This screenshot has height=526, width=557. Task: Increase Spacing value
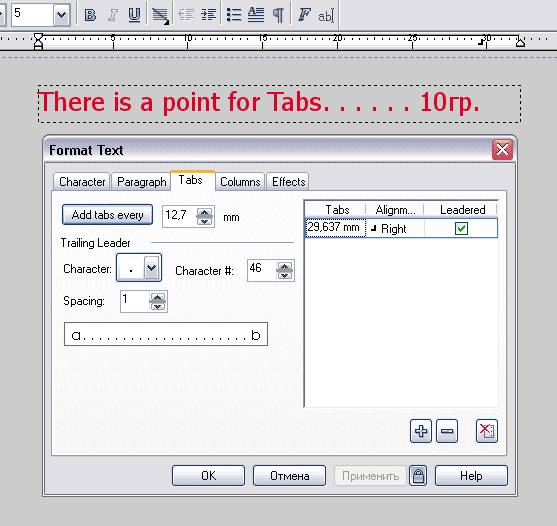tap(157, 298)
